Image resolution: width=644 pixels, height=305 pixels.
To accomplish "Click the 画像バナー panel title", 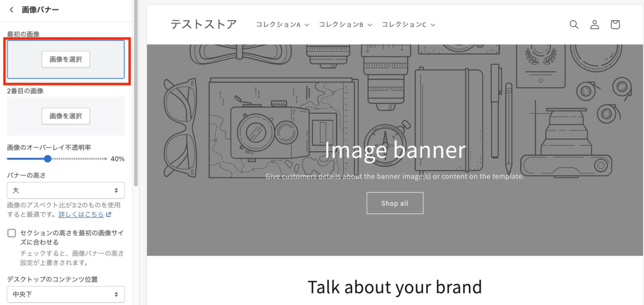I will click(40, 10).
